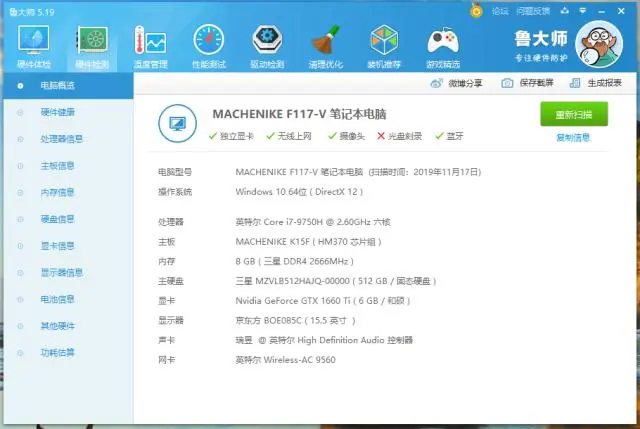Open the 游戏精选 gamepad icon

point(443,46)
